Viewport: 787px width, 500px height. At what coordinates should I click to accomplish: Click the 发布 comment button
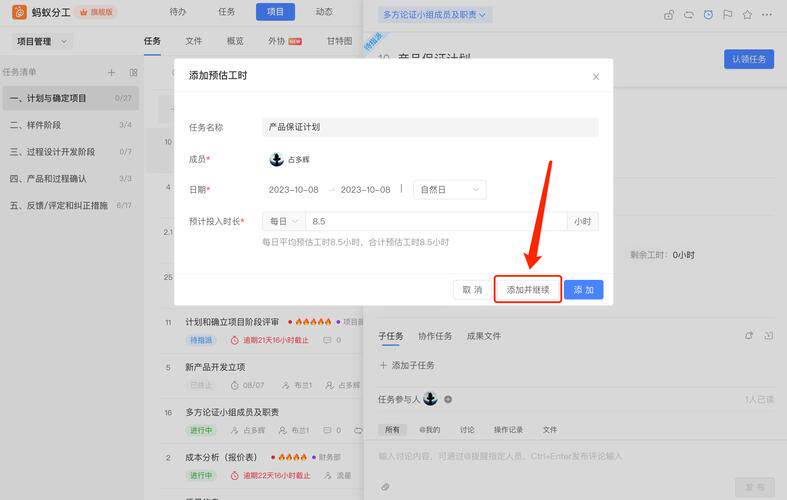click(755, 487)
